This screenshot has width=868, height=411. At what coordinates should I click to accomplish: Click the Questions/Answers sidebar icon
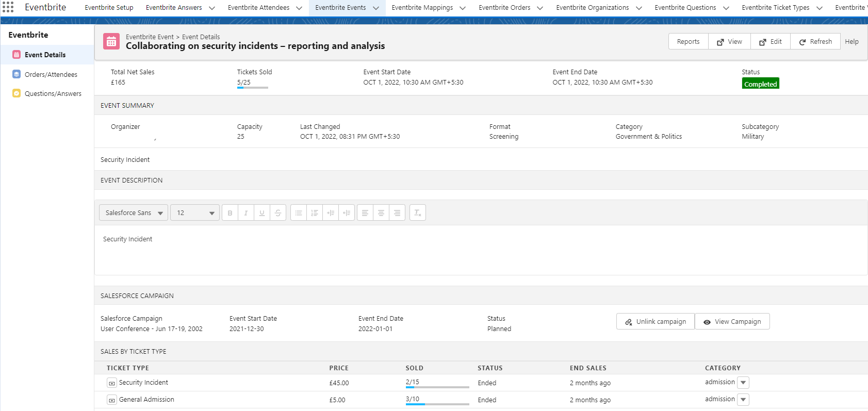tap(17, 93)
